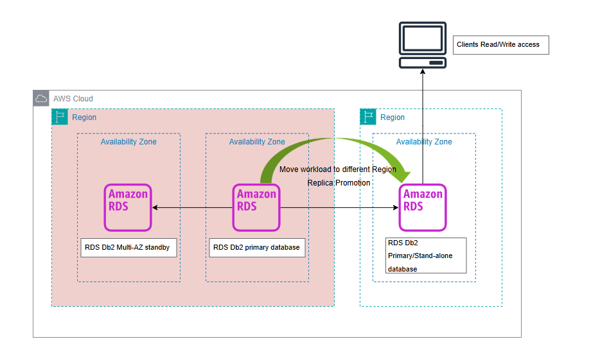Click the 'Clients Read/Write access' label box
600x364 pixels.
[501, 45]
